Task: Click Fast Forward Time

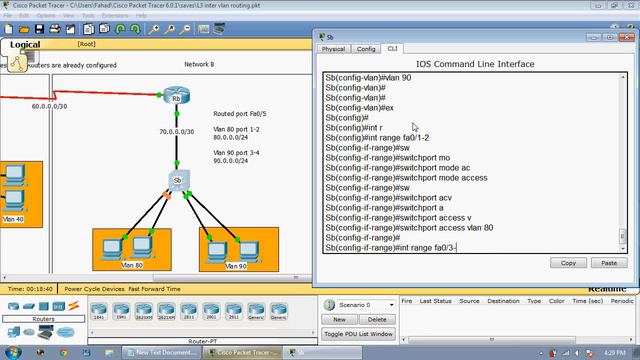Action: (154, 289)
